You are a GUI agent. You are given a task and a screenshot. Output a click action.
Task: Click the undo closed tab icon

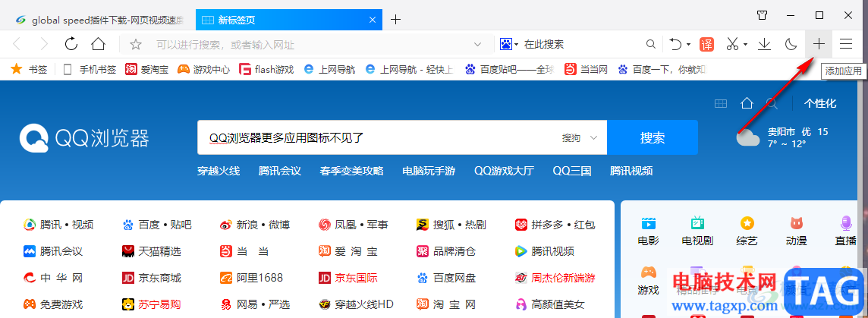(x=675, y=44)
